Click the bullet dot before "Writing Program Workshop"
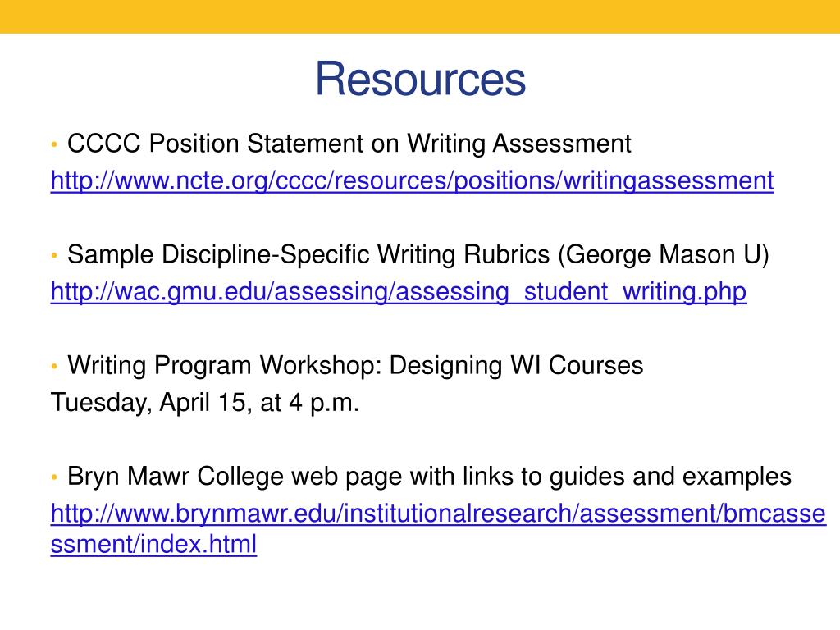Screen dimensions: 840x630 tap(54, 367)
